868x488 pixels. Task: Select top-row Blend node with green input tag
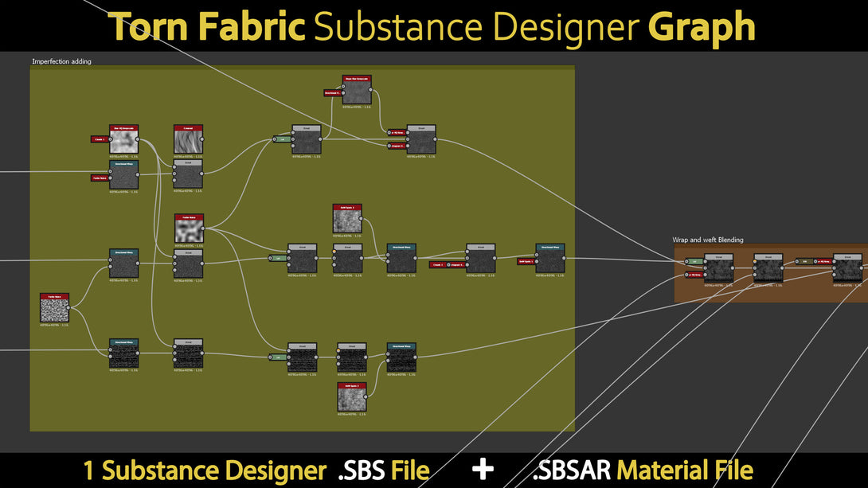click(x=306, y=139)
